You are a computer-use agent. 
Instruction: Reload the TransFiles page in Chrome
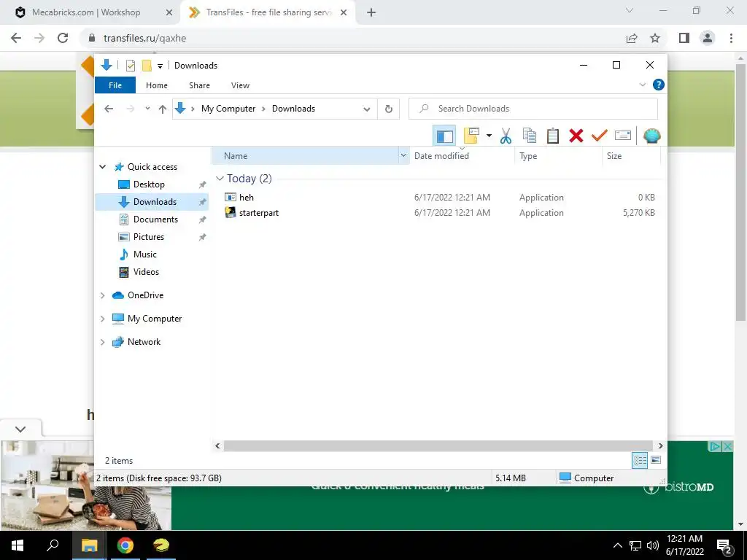(63, 38)
